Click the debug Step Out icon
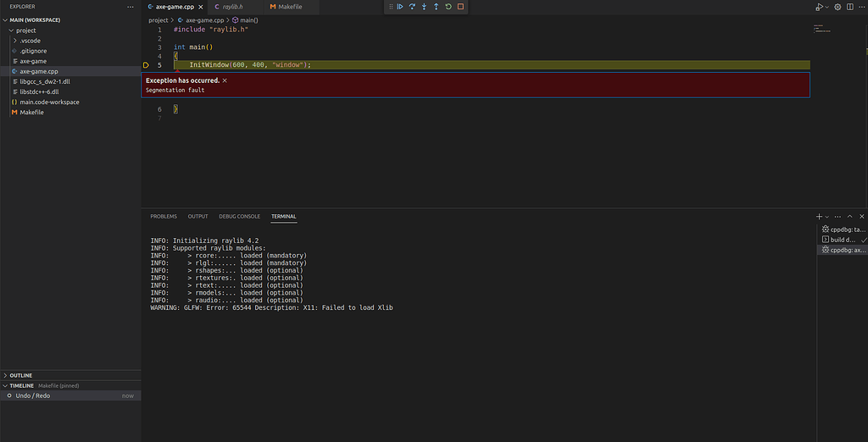The height and width of the screenshot is (442, 868). point(437,7)
